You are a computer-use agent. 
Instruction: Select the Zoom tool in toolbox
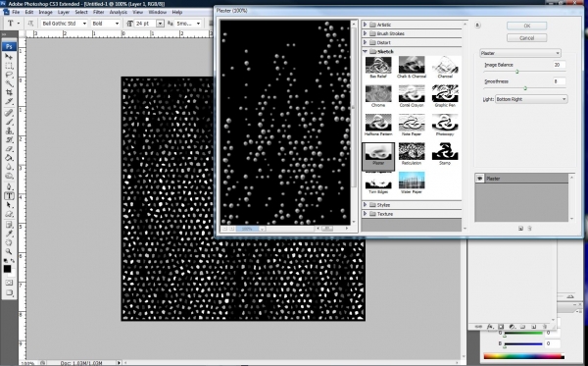point(9,251)
